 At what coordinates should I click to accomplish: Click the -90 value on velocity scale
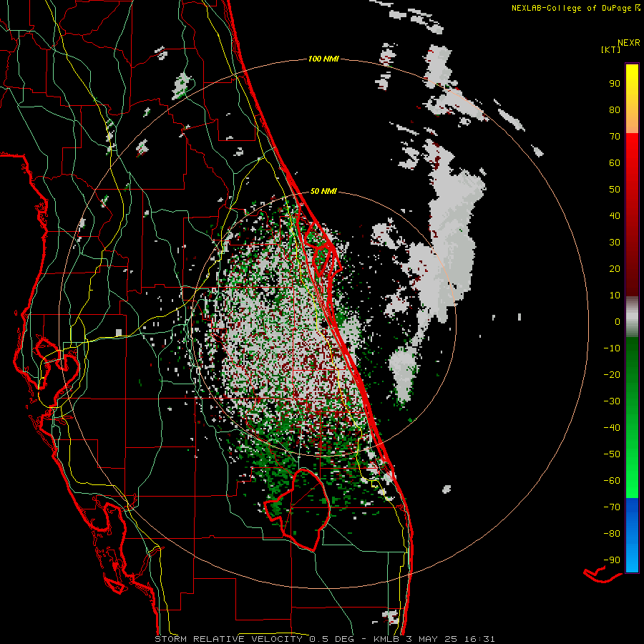612,560
